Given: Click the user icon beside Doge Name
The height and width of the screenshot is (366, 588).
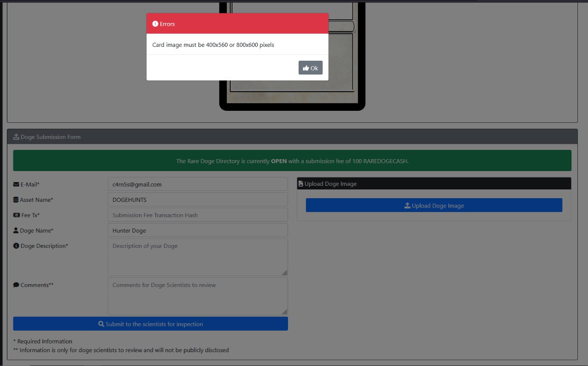Looking at the screenshot, I should [x=16, y=230].
